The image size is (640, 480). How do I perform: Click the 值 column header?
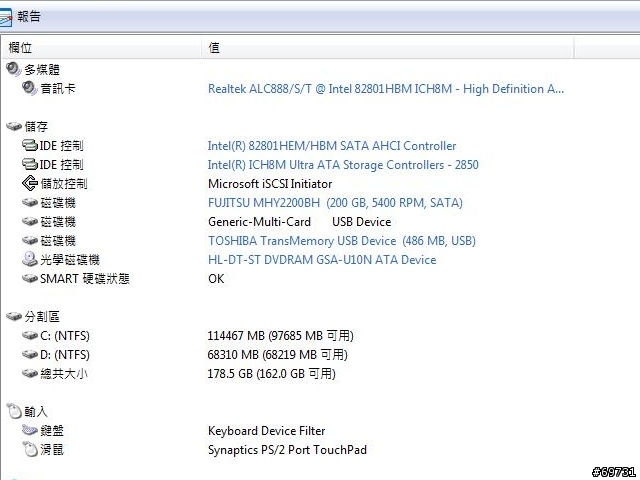(x=387, y=48)
